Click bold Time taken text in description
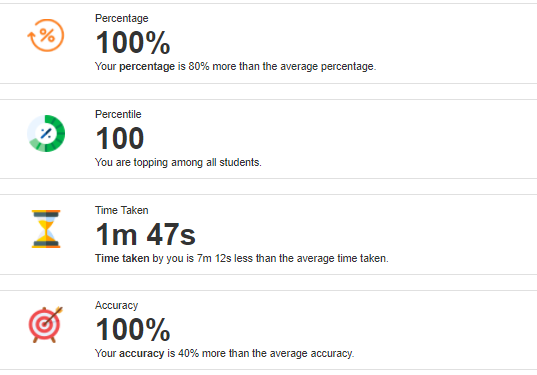Image resolution: width=537 pixels, height=375 pixels. (122, 258)
